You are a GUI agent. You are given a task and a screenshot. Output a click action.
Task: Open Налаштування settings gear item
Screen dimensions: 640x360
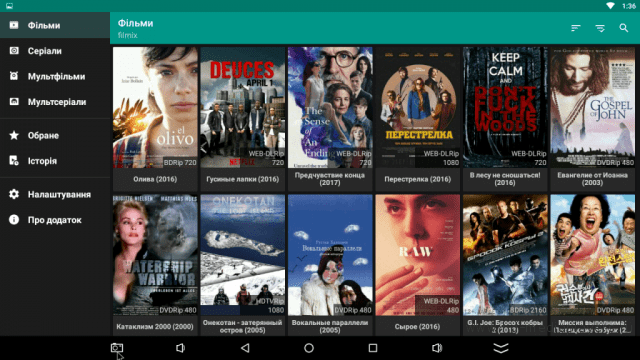55,194
